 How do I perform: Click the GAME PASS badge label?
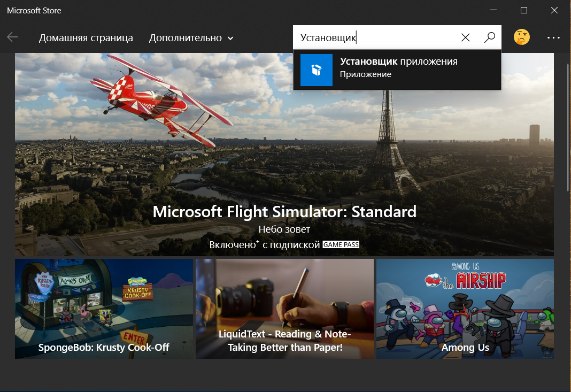point(341,244)
